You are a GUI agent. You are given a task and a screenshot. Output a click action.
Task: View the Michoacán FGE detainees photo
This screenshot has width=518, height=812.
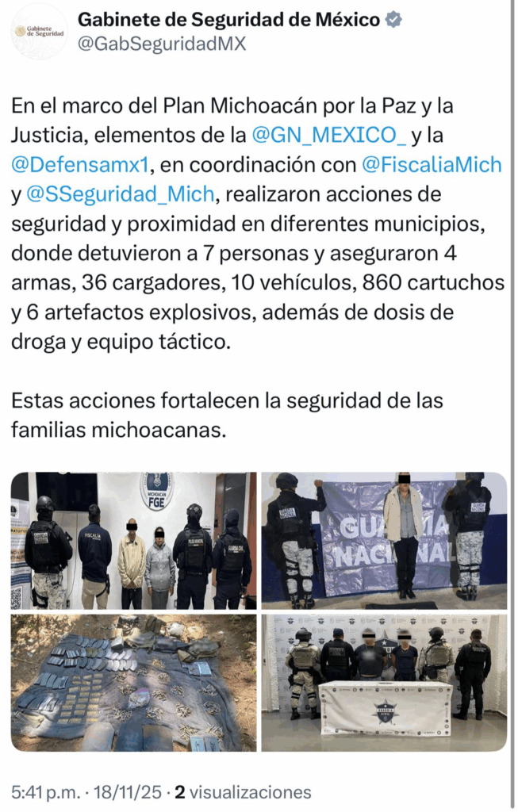(133, 540)
